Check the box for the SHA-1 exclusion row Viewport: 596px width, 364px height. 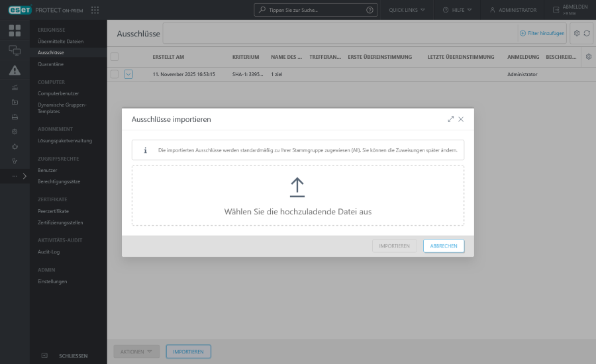pyautogui.click(x=115, y=74)
